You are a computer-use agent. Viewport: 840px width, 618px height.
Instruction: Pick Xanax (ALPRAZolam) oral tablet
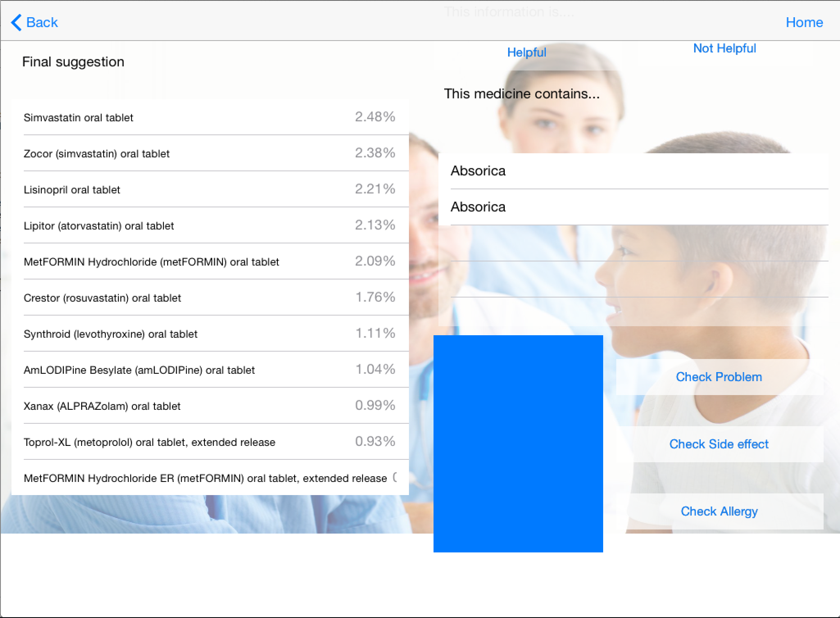pos(210,406)
